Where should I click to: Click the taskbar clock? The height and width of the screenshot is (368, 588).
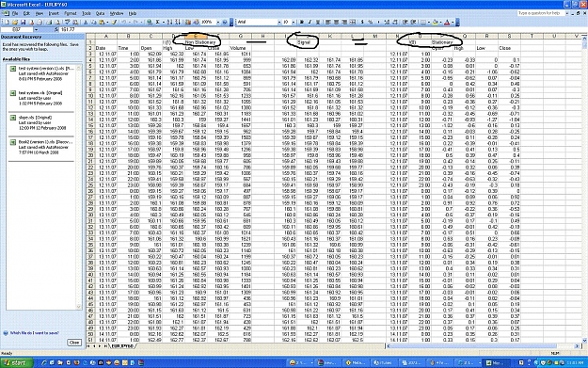pyautogui.click(x=574, y=362)
